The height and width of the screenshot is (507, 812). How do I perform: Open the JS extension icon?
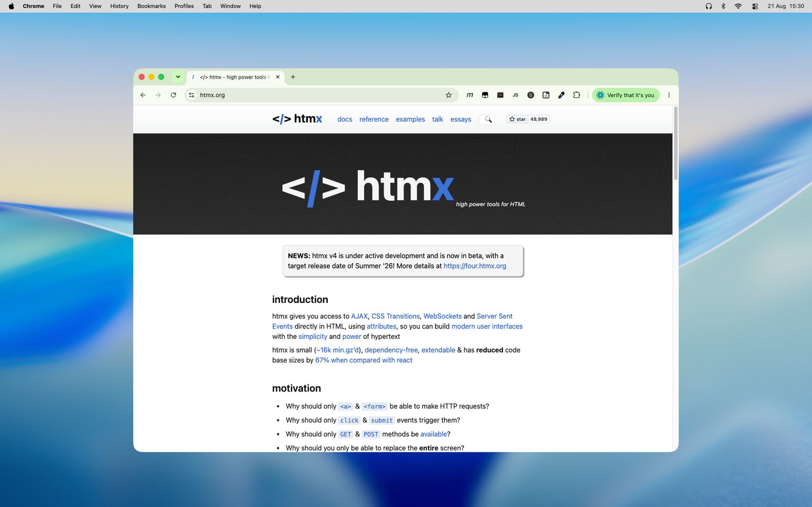(x=515, y=95)
